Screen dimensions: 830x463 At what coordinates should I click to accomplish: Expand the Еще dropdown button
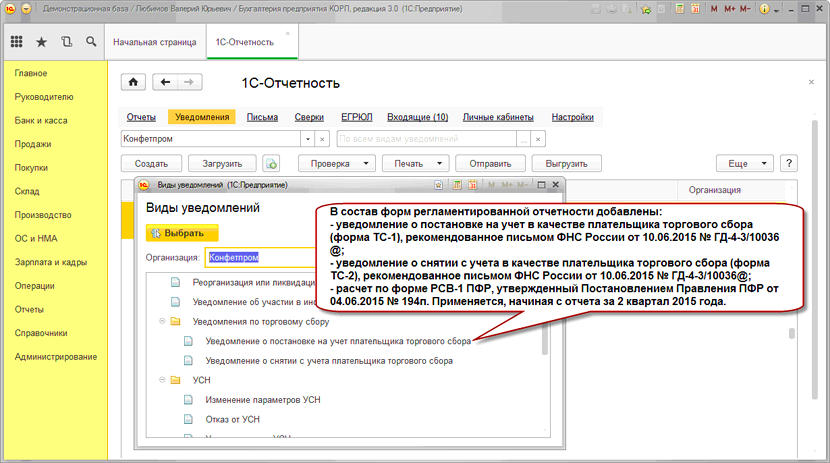(x=746, y=163)
